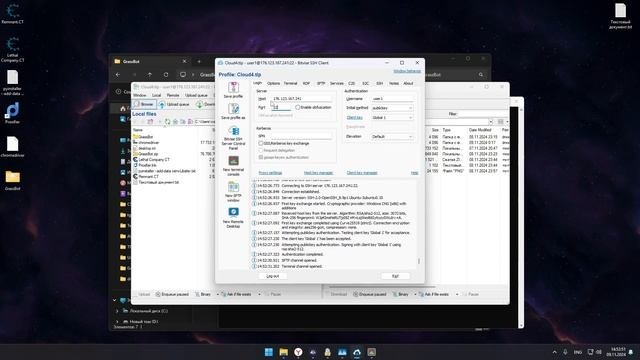Click into the SPN input field
The image size is (640, 360).
295,136
